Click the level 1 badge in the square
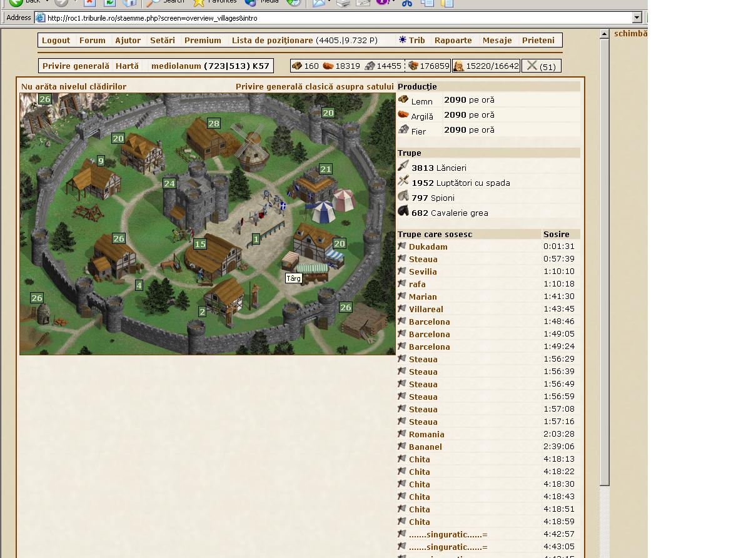This screenshot has height=558, width=756. tap(256, 239)
